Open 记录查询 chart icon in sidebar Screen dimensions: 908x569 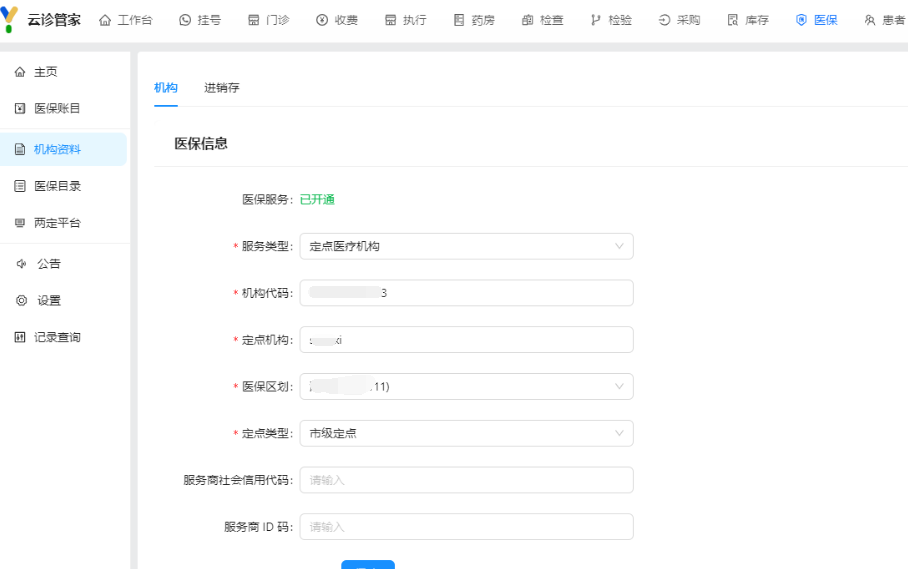(x=21, y=337)
